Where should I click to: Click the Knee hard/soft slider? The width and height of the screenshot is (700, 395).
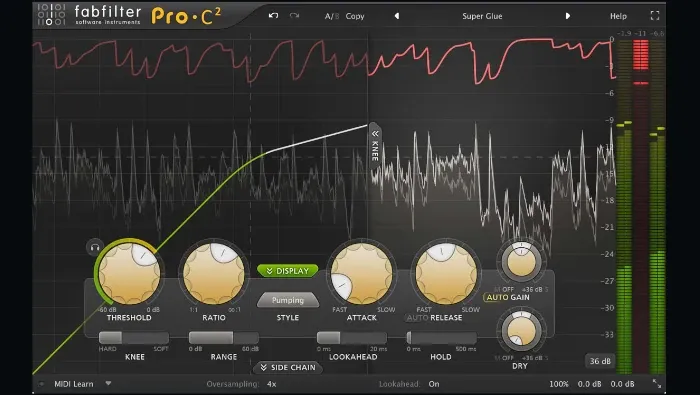(134, 338)
